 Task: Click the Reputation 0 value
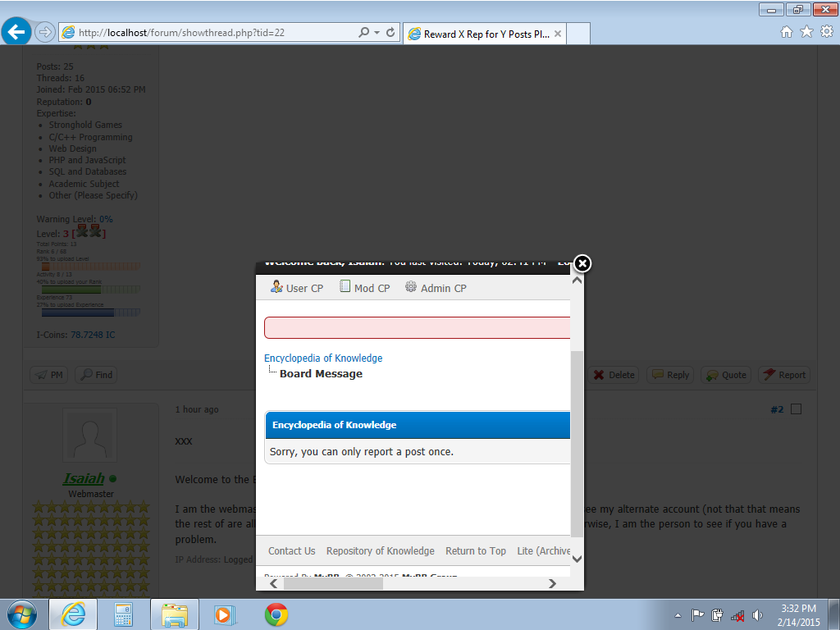(89, 102)
